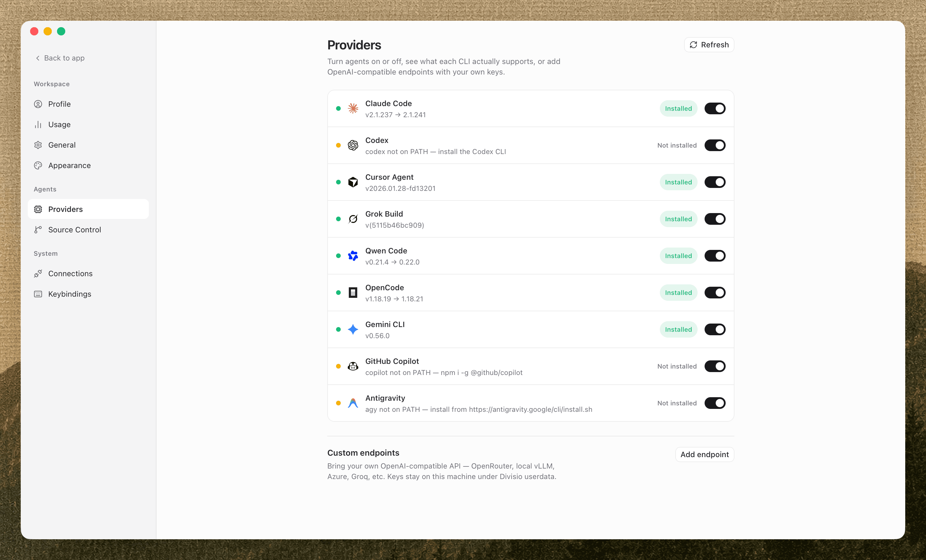926x560 pixels.
Task: Click the Codex OpenAI logo icon
Action: 353,145
